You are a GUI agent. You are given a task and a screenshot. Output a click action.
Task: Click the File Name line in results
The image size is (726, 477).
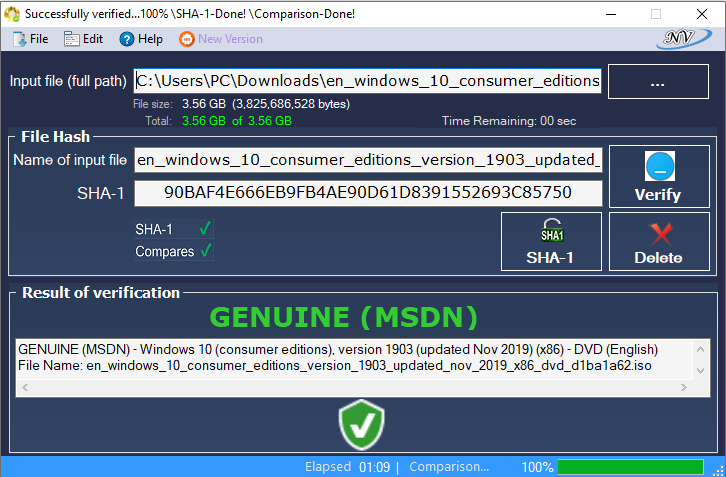(335, 366)
